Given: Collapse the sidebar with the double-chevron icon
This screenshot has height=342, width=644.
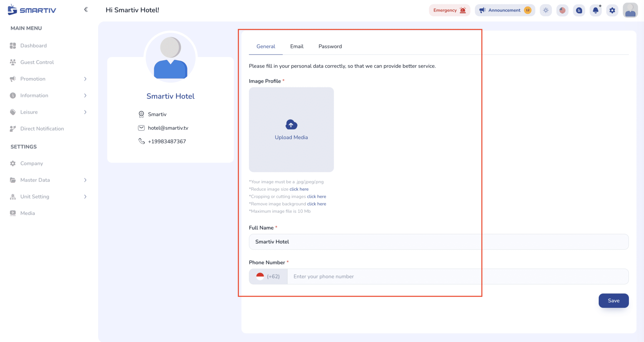Looking at the screenshot, I should [x=86, y=9].
